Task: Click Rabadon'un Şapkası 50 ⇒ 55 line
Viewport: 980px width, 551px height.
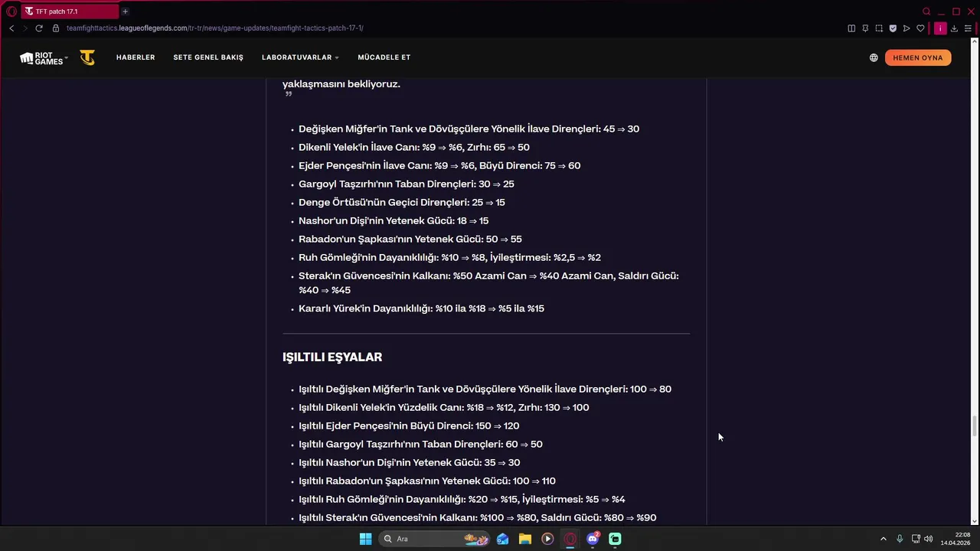Action: [410, 240]
